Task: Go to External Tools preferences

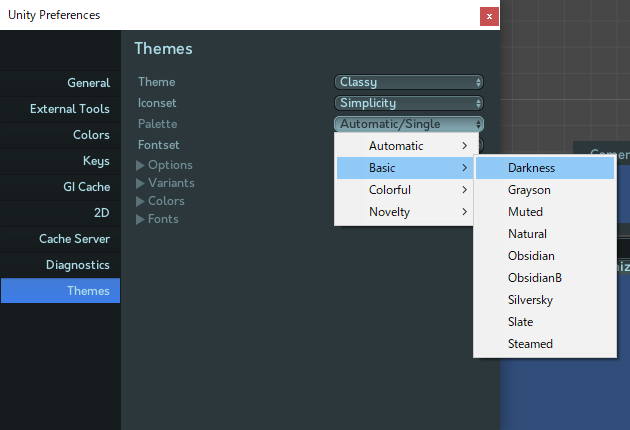Action: point(60,109)
